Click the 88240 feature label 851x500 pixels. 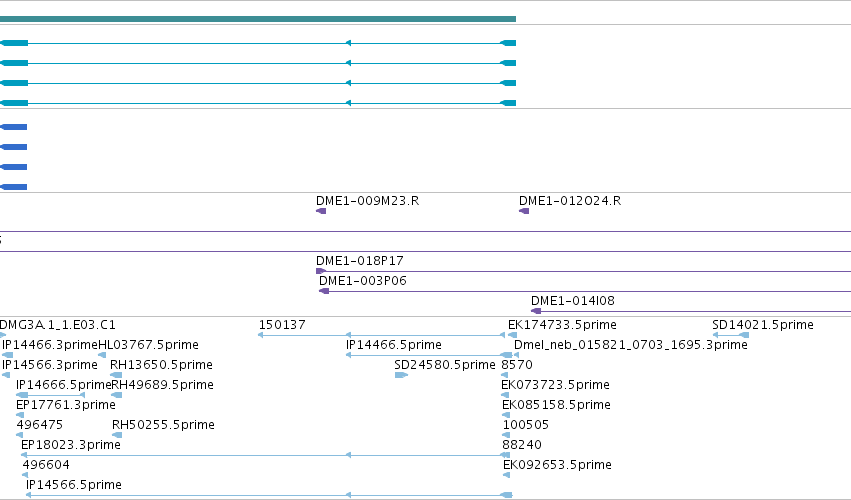522,445
